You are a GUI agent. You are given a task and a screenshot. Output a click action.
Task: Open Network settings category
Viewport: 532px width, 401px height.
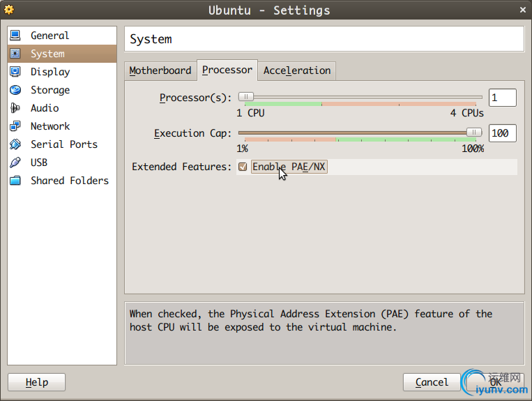pos(62,126)
